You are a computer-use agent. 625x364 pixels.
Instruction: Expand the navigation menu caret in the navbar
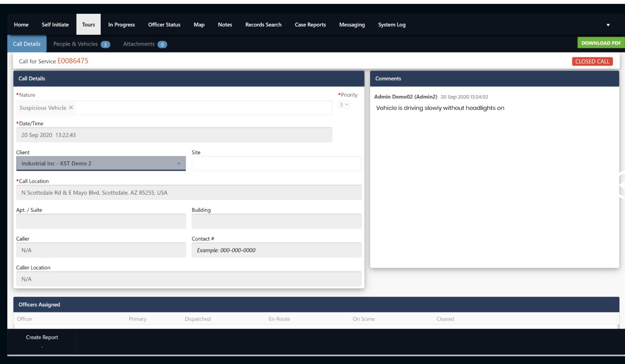[608, 25]
